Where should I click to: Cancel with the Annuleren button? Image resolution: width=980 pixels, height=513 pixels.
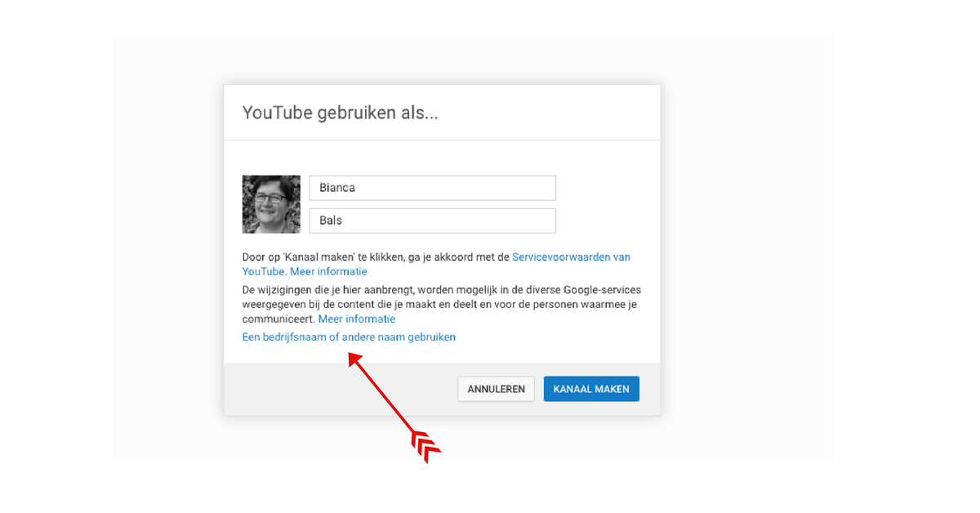496,389
